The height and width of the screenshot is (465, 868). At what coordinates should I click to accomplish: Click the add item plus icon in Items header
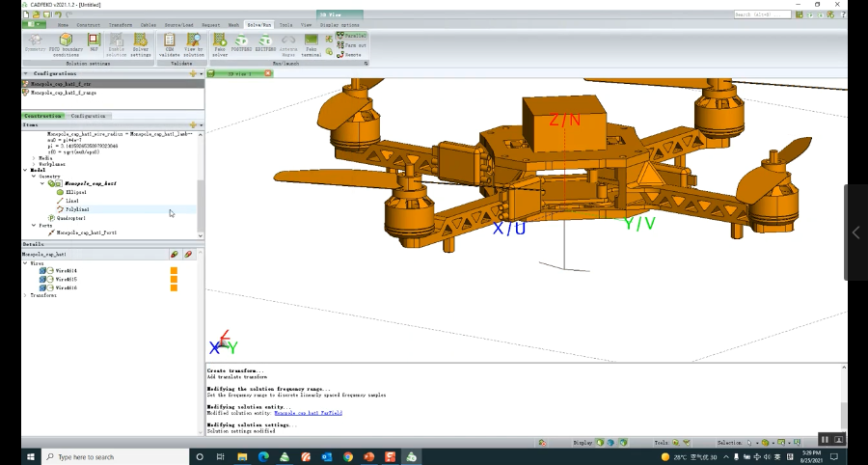pos(193,125)
